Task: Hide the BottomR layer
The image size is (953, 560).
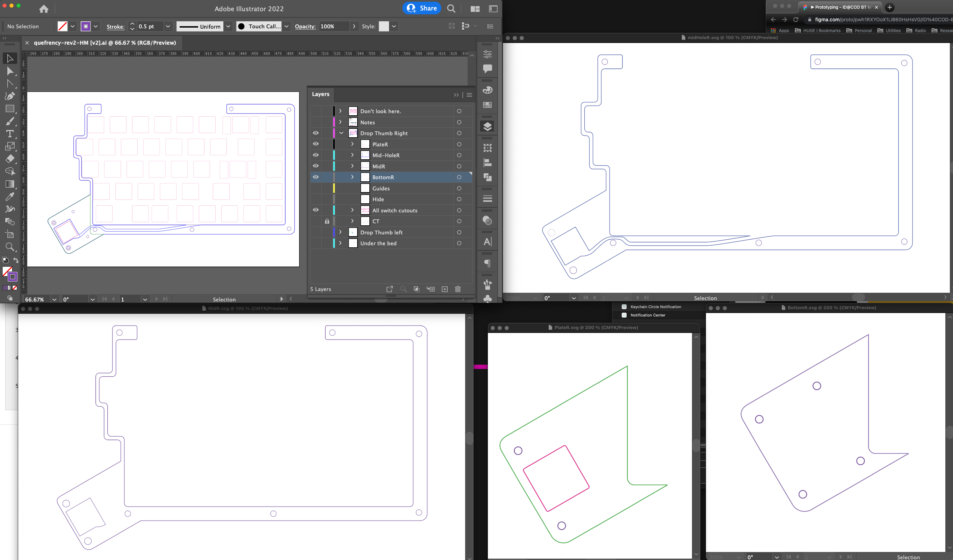Action: tap(316, 177)
